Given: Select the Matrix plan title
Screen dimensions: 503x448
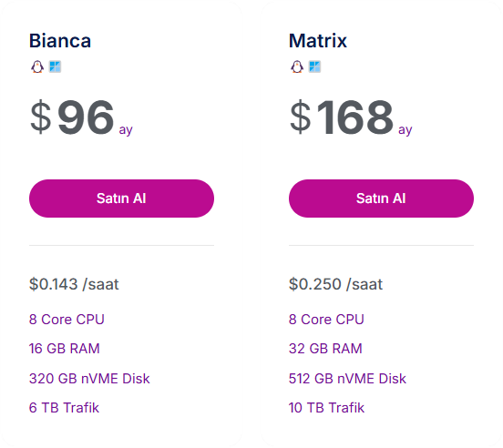Looking at the screenshot, I should [318, 41].
